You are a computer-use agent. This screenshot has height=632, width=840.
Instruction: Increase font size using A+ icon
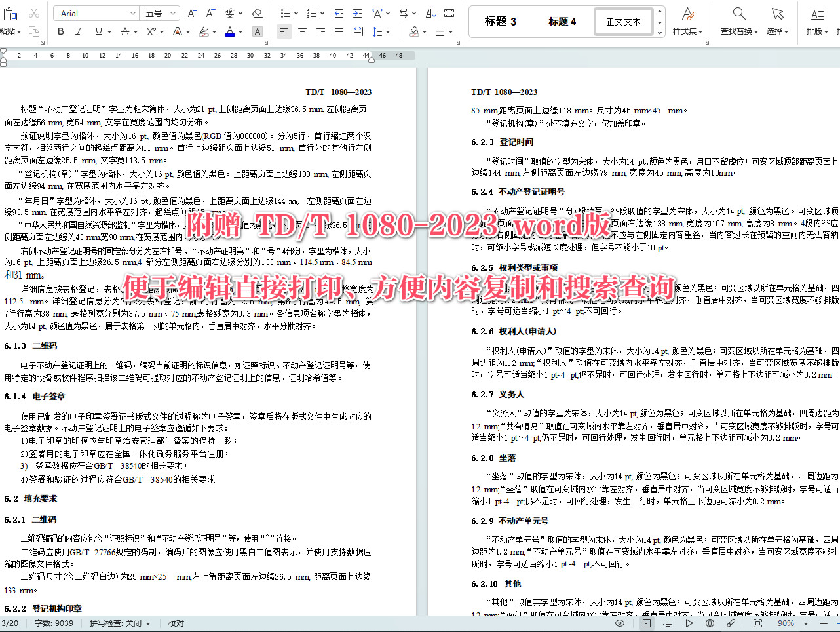click(191, 12)
